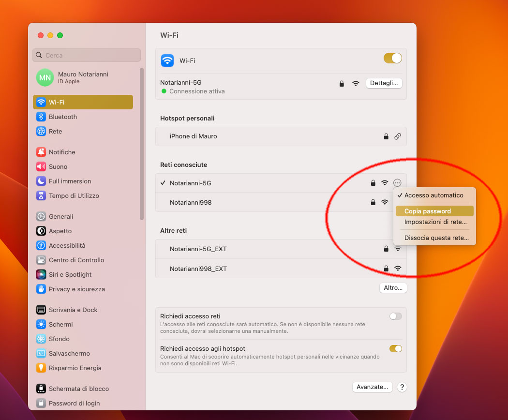The height and width of the screenshot is (420, 508).
Task: Select the Rete sidebar icon
Action: tap(56, 131)
